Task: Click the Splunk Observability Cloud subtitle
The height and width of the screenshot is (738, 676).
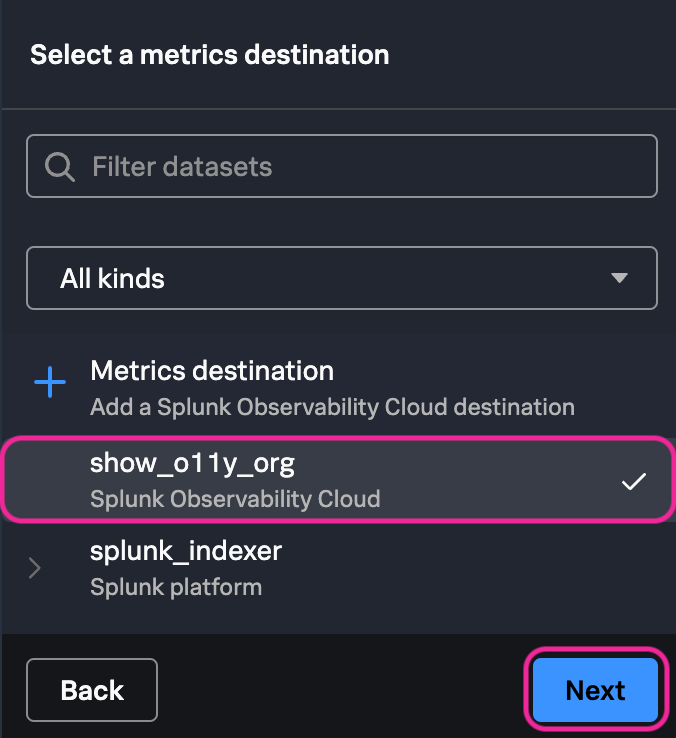Action: 235,498
